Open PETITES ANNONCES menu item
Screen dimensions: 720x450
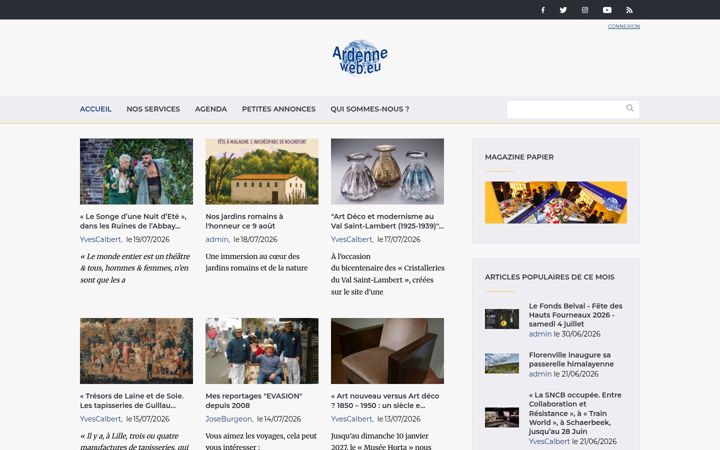[278, 109]
